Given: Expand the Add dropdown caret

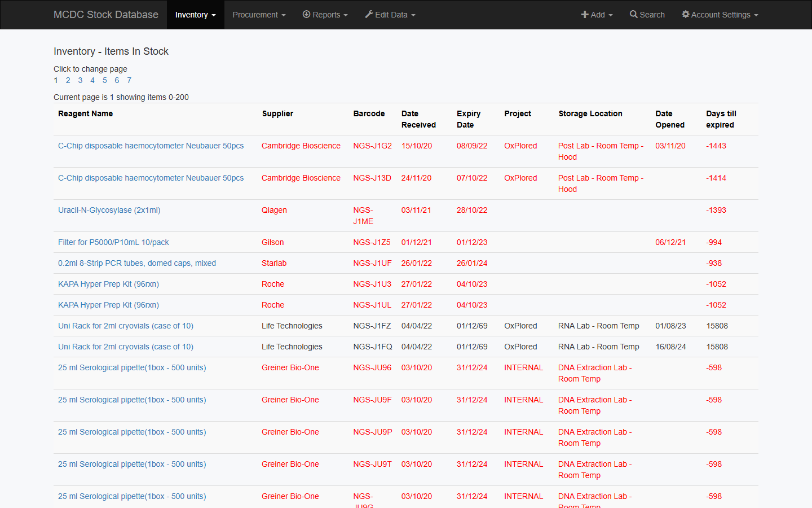Looking at the screenshot, I should point(610,15).
